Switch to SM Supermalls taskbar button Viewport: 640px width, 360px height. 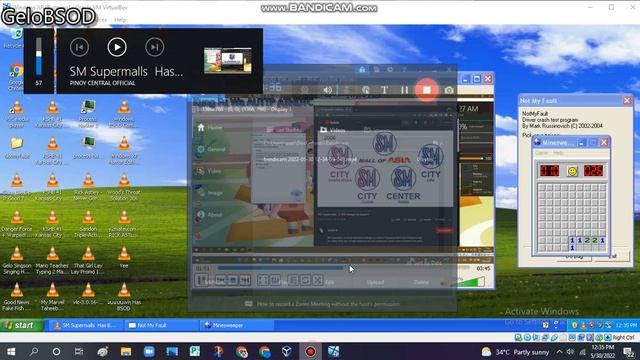[86, 325]
